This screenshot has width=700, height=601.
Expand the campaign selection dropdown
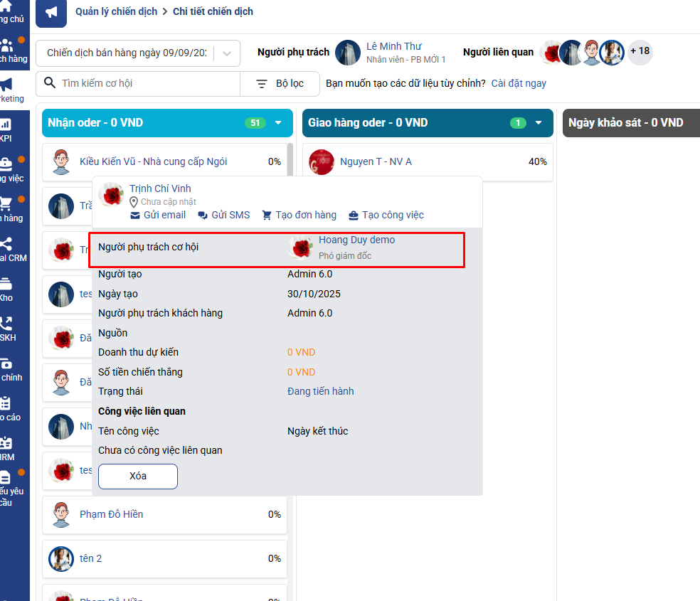click(x=226, y=53)
